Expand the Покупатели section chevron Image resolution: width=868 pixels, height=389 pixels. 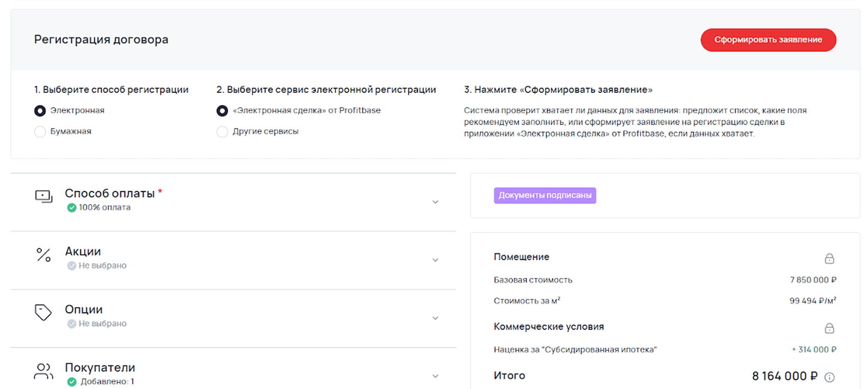[435, 376]
